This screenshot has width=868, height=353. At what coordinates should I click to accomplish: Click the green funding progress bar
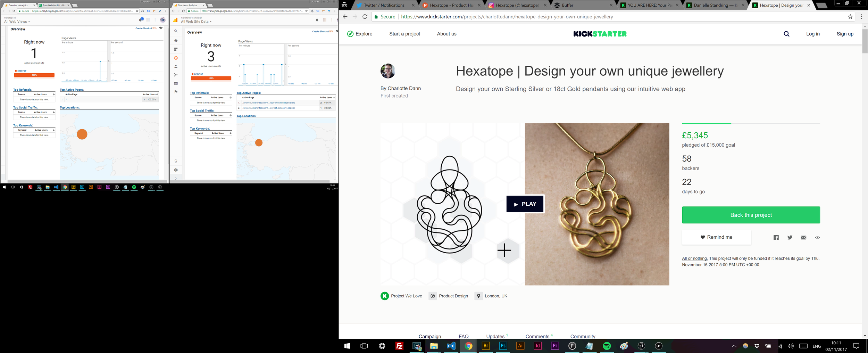(706, 123)
